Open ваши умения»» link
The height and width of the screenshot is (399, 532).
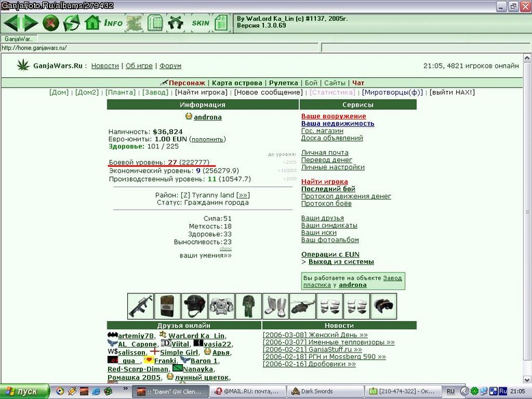pos(205,256)
